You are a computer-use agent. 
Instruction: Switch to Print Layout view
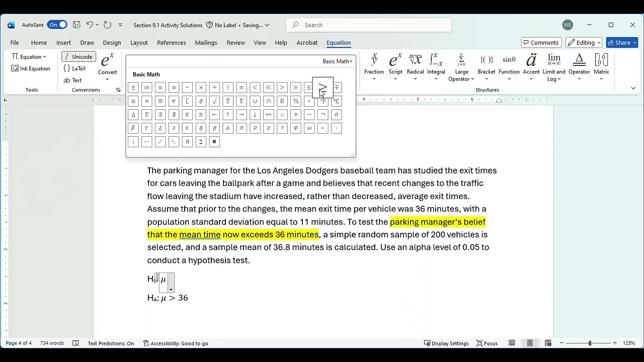530,343
